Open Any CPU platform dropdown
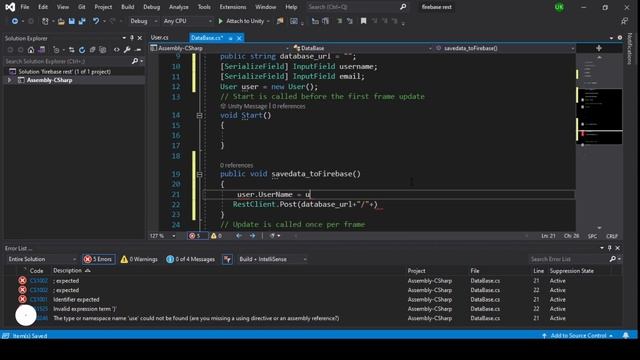640x360 pixels. 187,21
